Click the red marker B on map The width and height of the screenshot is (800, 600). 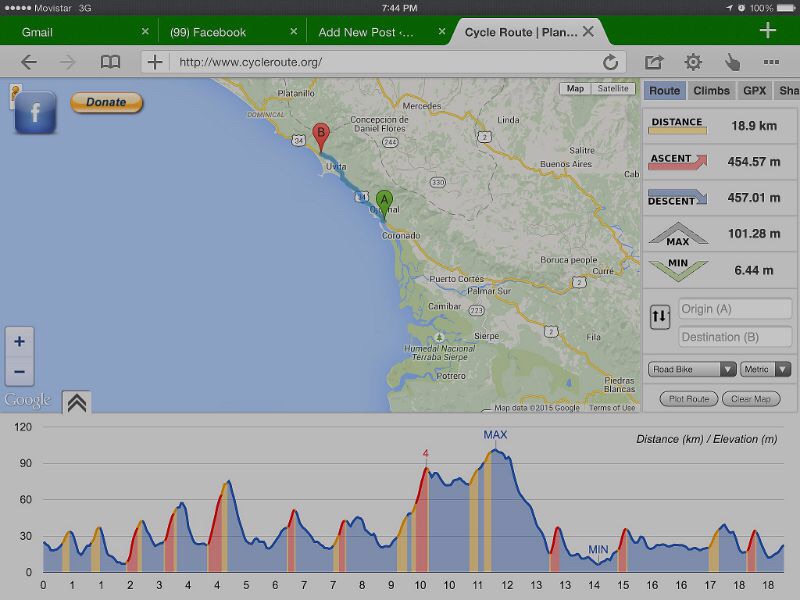pyautogui.click(x=321, y=135)
